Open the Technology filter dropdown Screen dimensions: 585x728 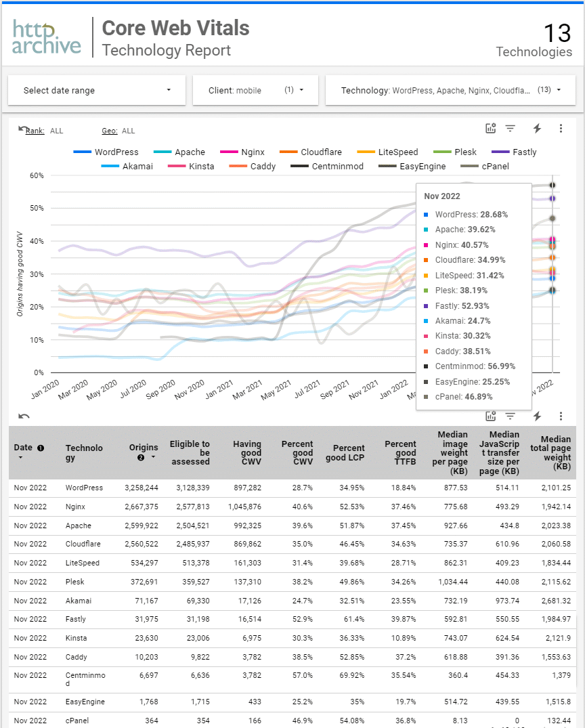tap(450, 90)
